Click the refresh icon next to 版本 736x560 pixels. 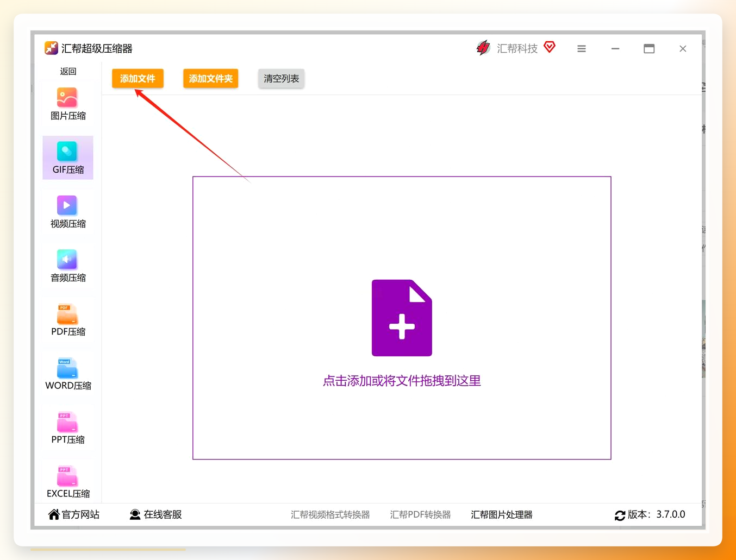620,515
